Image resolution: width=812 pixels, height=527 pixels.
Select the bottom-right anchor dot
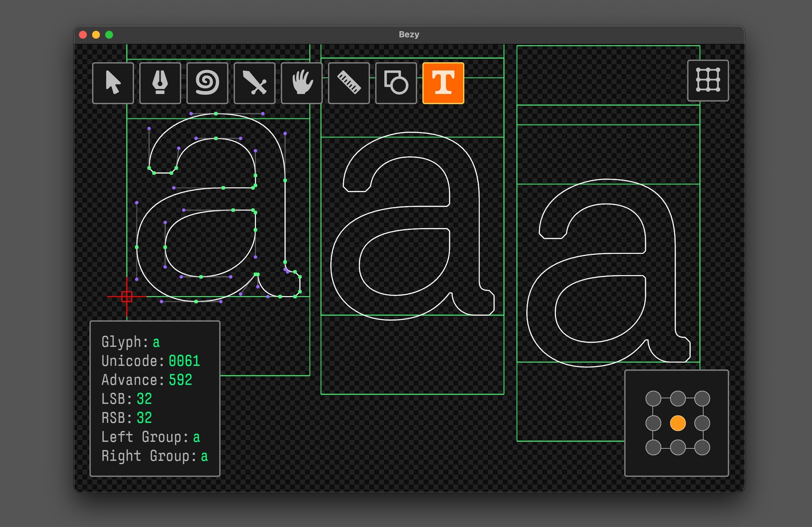pyautogui.click(x=702, y=447)
